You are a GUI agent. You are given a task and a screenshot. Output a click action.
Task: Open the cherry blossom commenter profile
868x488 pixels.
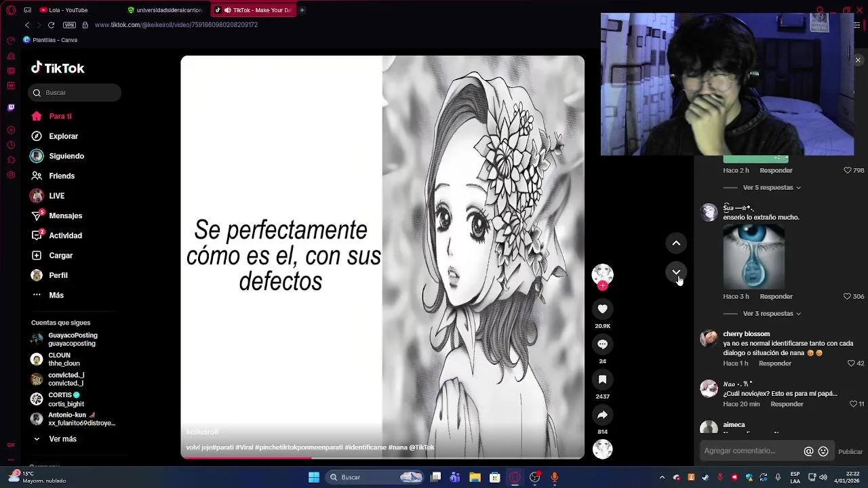click(709, 339)
